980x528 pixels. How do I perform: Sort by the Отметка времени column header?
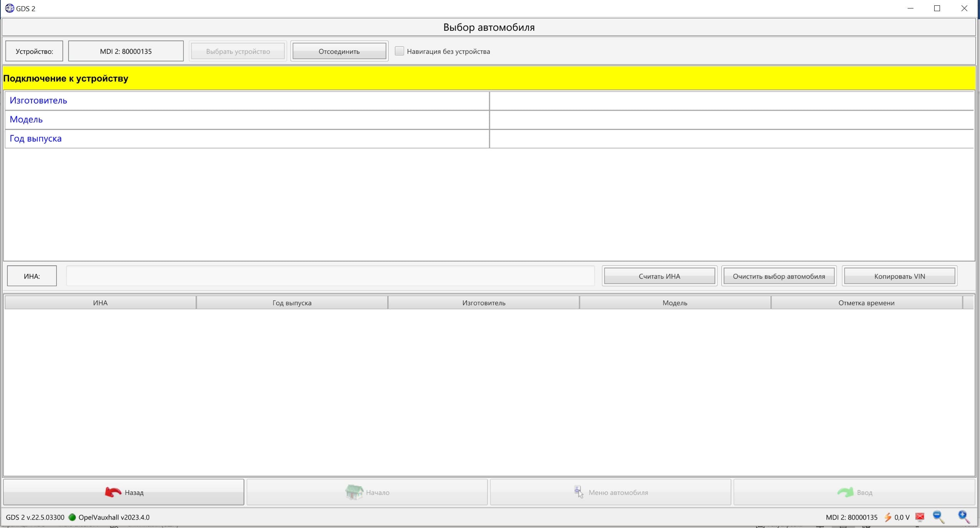point(866,303)
